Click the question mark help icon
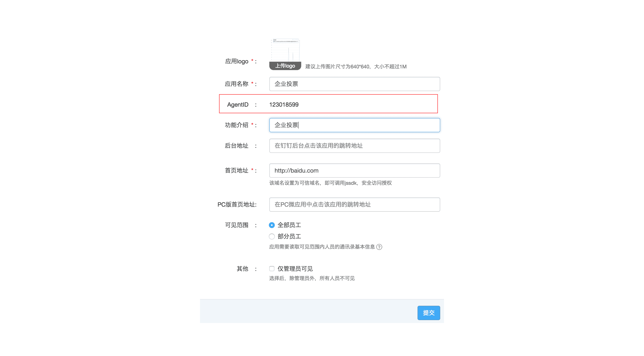The height and width of the screenshot is (356, 644). tap(379, 247)
